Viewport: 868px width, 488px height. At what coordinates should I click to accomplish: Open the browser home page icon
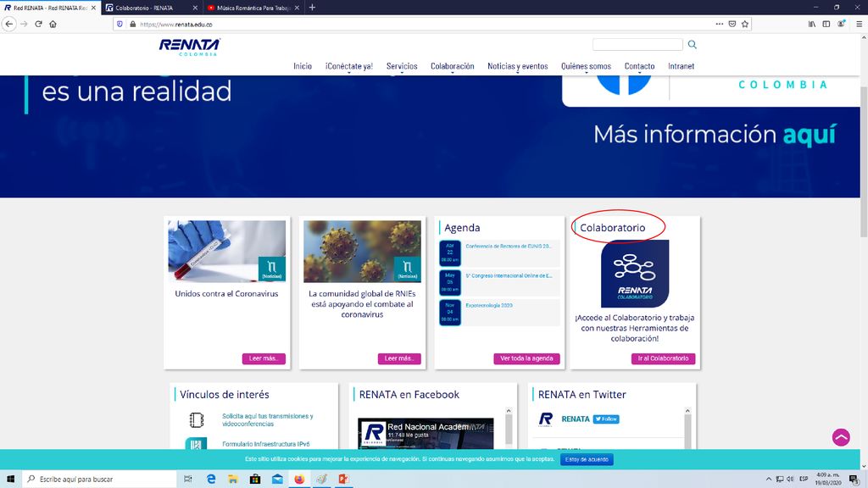53,24
